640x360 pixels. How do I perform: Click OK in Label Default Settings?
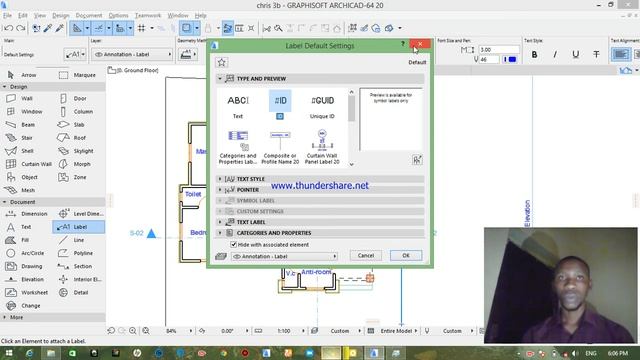tap(406, 256)
